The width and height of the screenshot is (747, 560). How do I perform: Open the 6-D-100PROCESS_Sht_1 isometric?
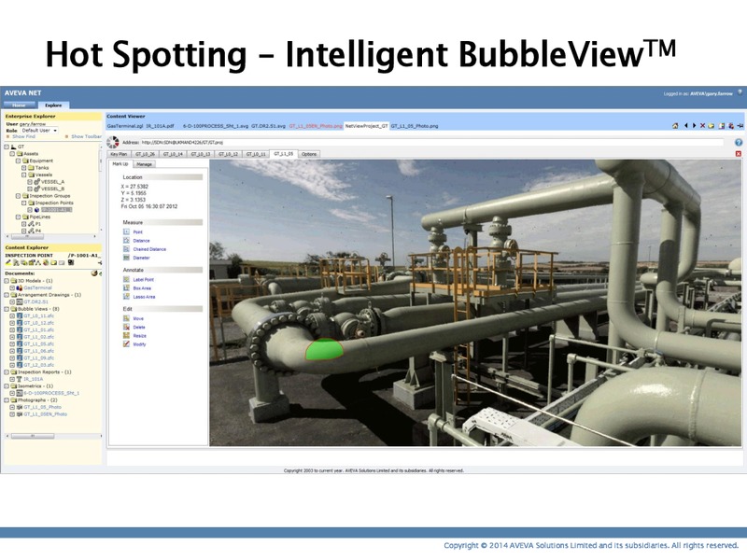51,393
